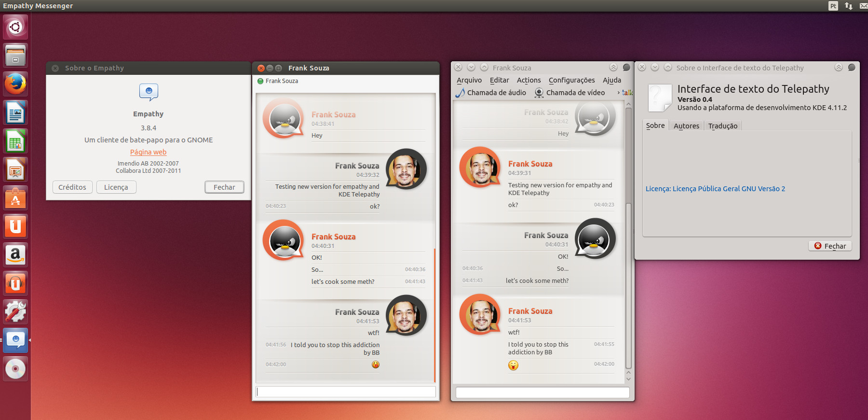This screenshot has height=420, width=868.
Task: Open LibreOffice Calc from the launcher
Action: click(15, 141)
